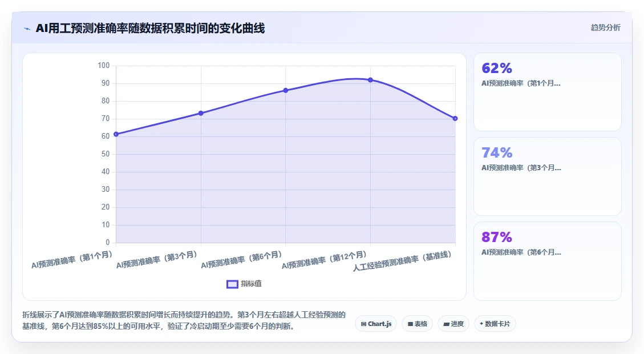Click x-axis label AI预测准确率（第12个月）
The width and height of the screenshot is (644, 354).
point(324,260)
